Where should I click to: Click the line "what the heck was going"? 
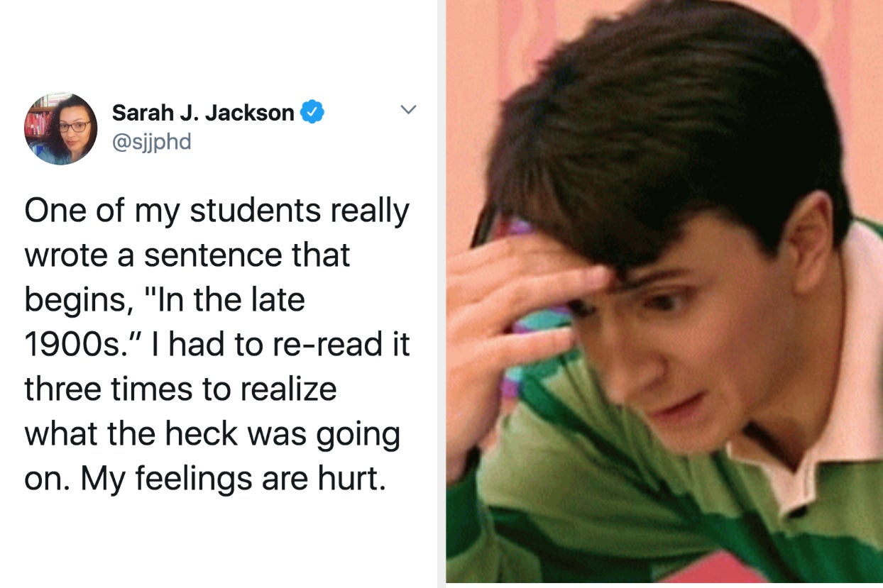(x=213, y=435)
